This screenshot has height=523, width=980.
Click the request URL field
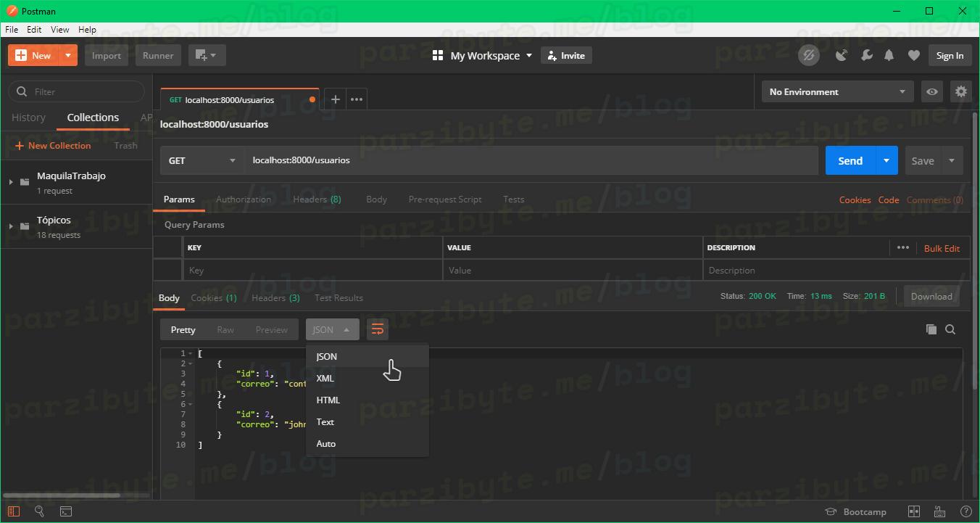pyautogui.click(x=531, y=160)
